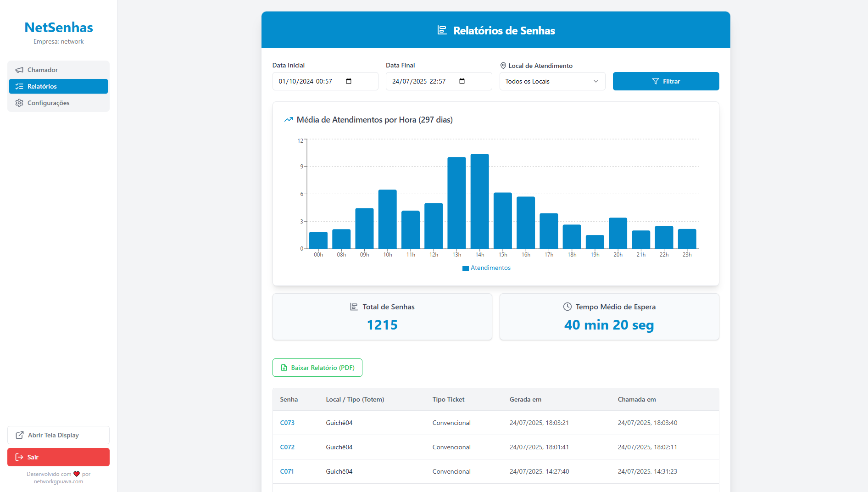Click the PDF download icon in Baixar Relatório

click(x=284, y=368)
